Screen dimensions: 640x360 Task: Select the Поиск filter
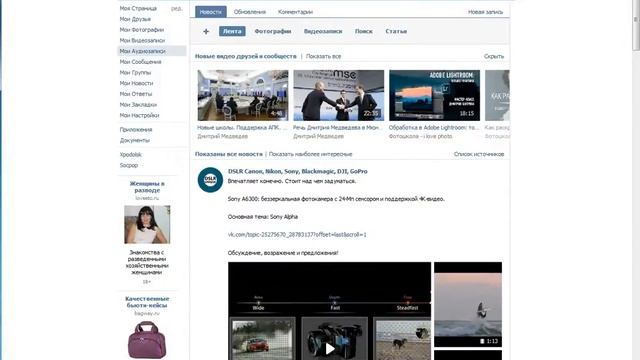[364, 31]
